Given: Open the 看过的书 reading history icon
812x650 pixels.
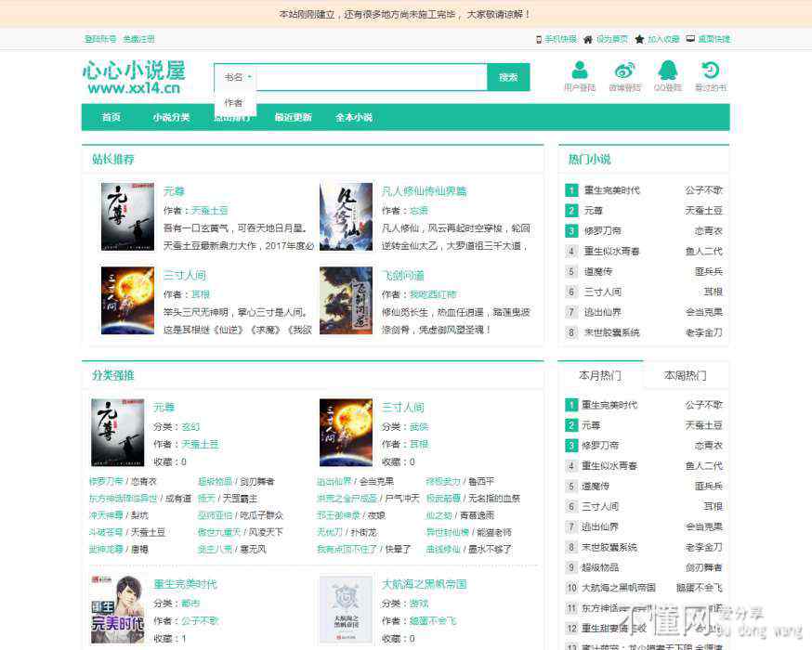Looking at the screenshot, I should (710, 71).
